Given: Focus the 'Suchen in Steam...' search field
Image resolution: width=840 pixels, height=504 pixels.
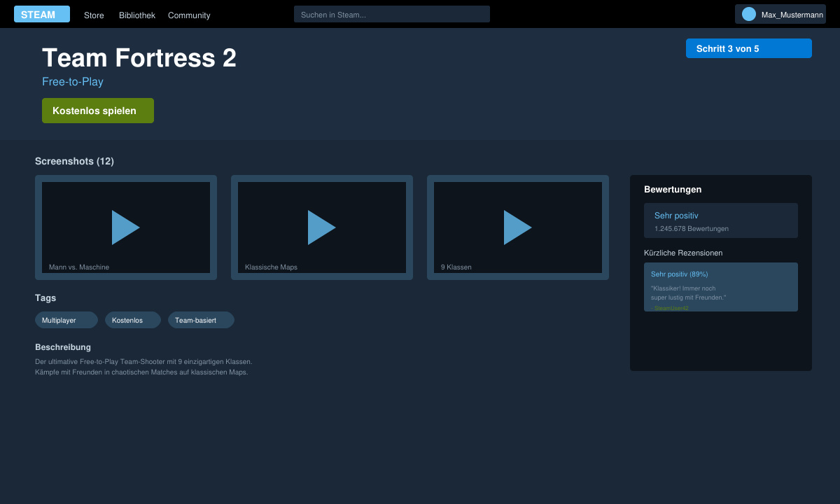Looking at the screenshot, I should [392, 14].
